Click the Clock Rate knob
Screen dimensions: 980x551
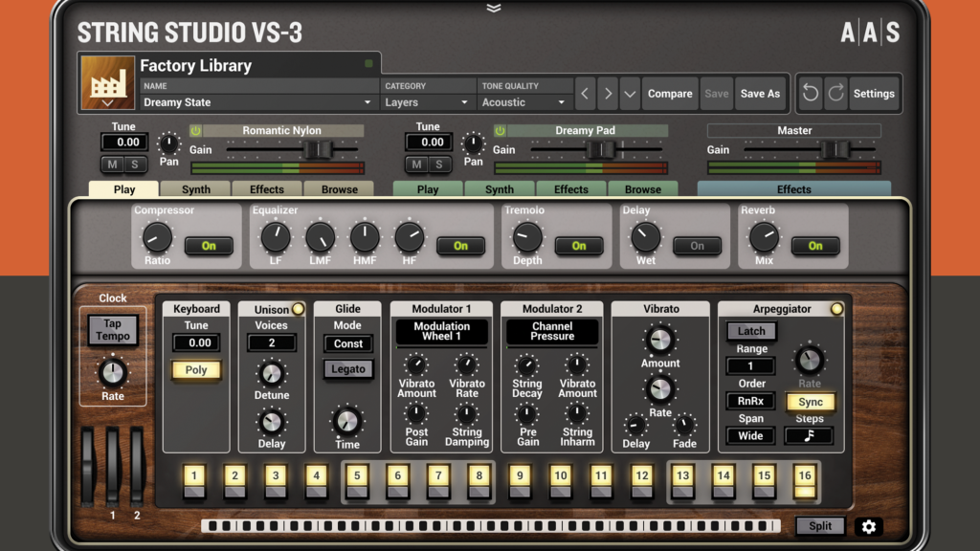[113, 372]
